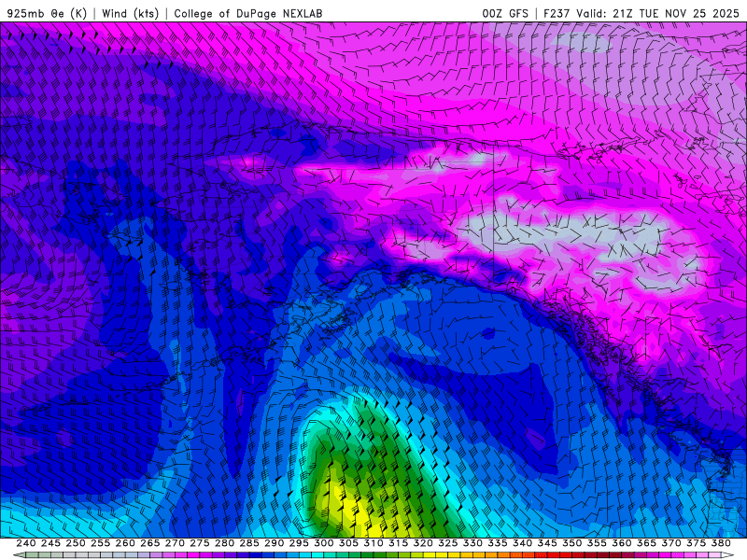This screenshot has width=747, height=560.
Task: Click the 380 legend value
Action: [x=721, y=543]
